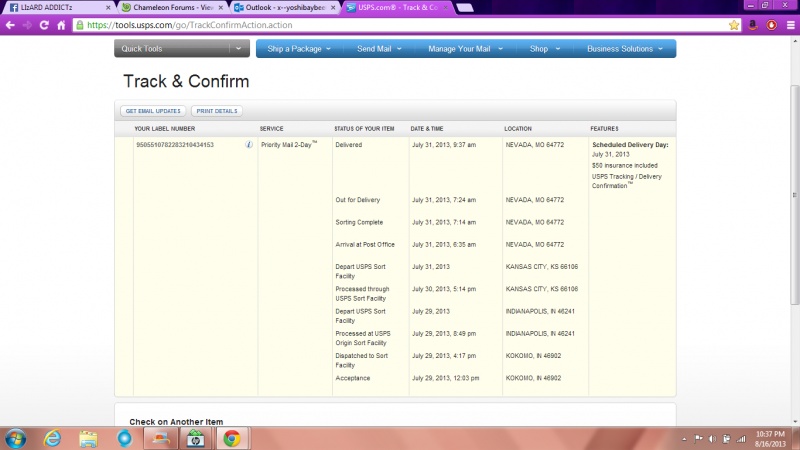The height and width of the screenshot is (450, 800).
Task: Click the $50 insurance included text
Action: [x=624, y=165]
